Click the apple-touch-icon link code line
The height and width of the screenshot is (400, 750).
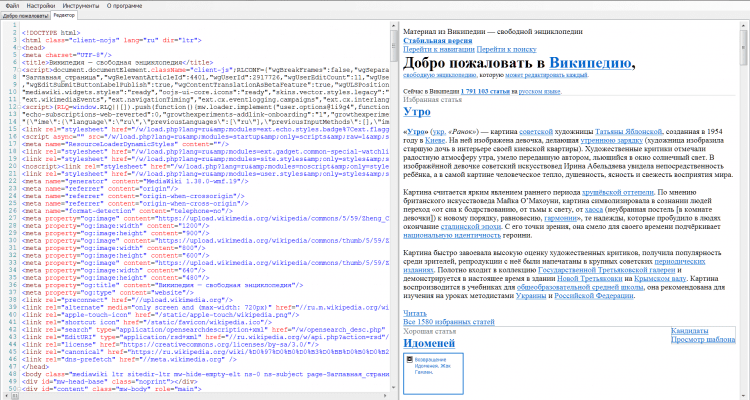(x=161, y=315)
